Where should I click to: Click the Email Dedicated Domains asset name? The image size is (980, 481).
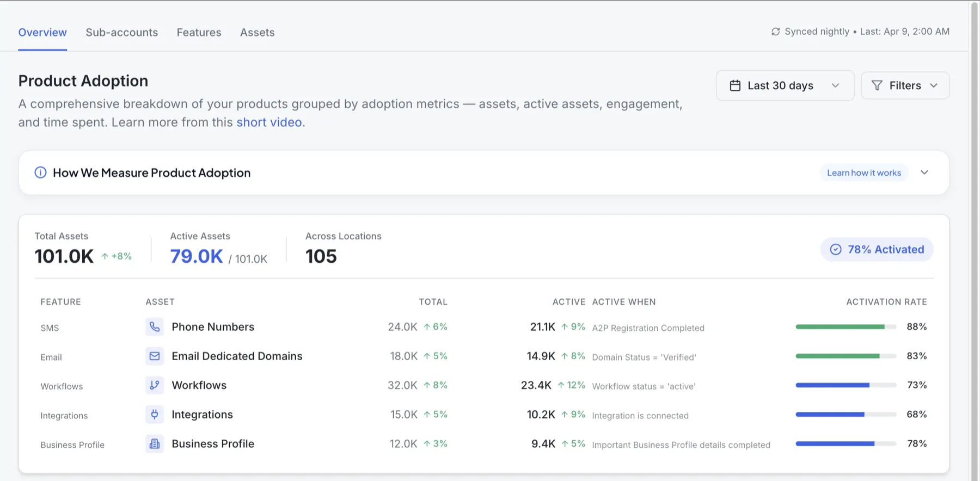(x=237, y=356)
